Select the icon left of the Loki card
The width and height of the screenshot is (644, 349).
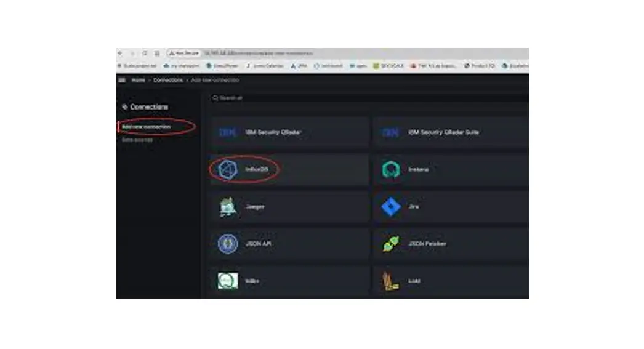coord(228,281)
